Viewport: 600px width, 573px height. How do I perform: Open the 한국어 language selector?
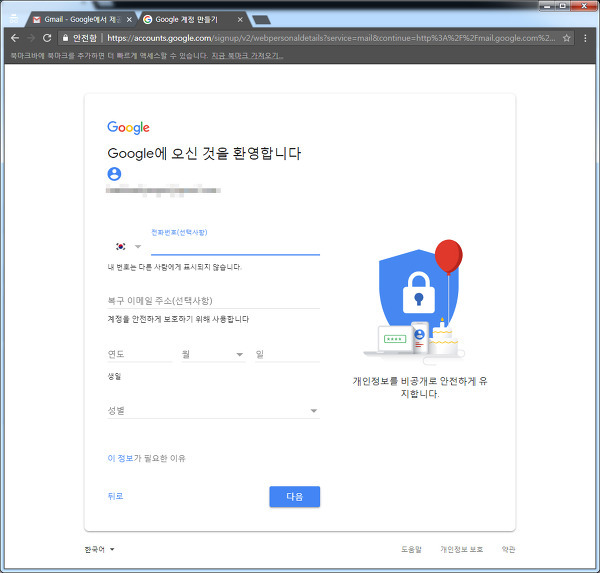(x=99, y=550)
